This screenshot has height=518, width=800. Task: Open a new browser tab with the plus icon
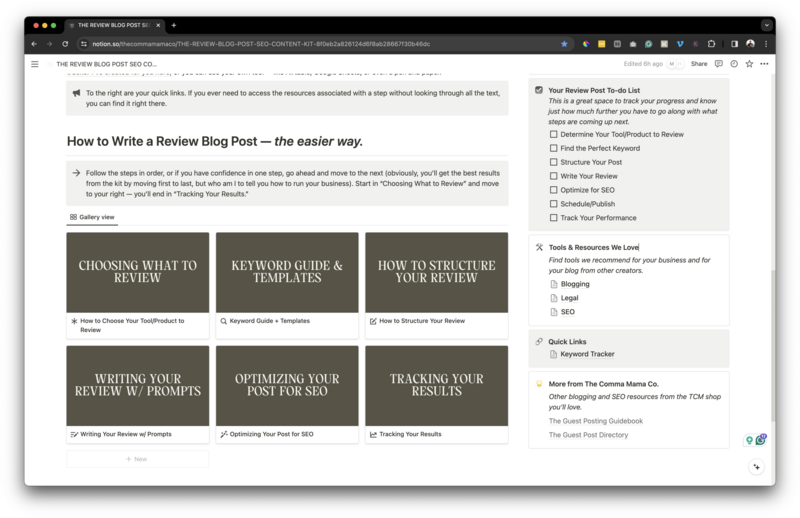[x=173, y=25]
